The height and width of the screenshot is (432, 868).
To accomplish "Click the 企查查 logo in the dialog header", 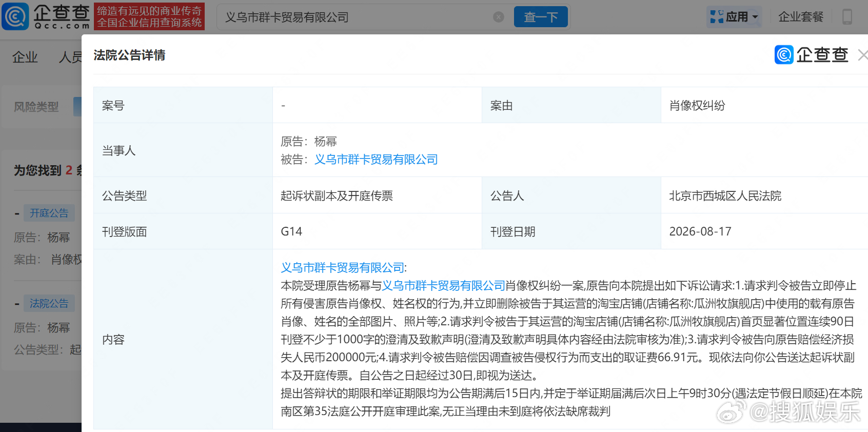I will tap(812, 55).
